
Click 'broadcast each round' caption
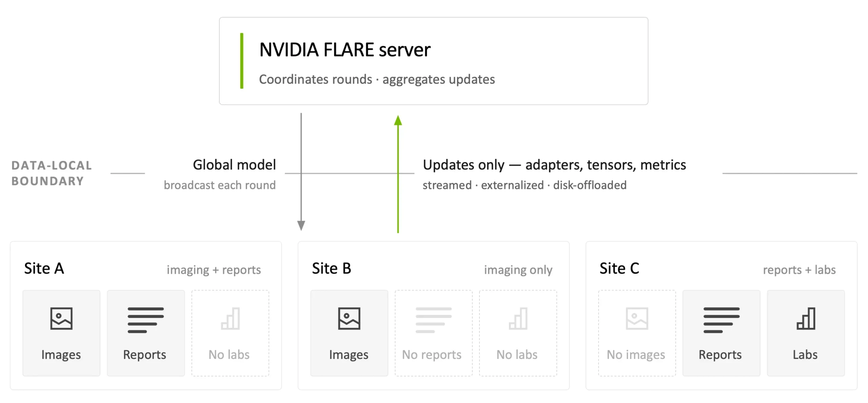(220, 185)
